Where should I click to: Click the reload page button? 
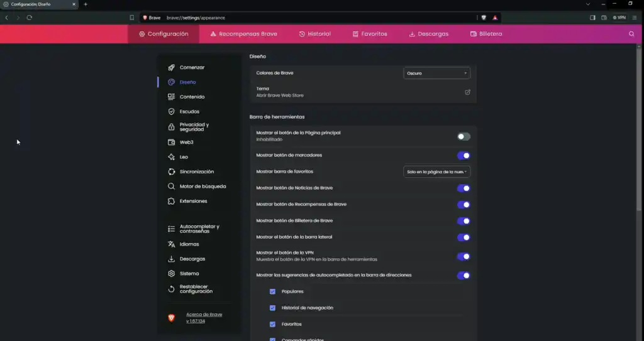29,18
